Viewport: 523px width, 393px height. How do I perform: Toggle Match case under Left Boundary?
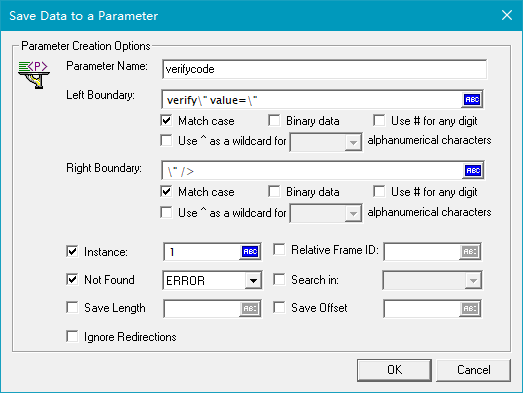coord(166,120)
